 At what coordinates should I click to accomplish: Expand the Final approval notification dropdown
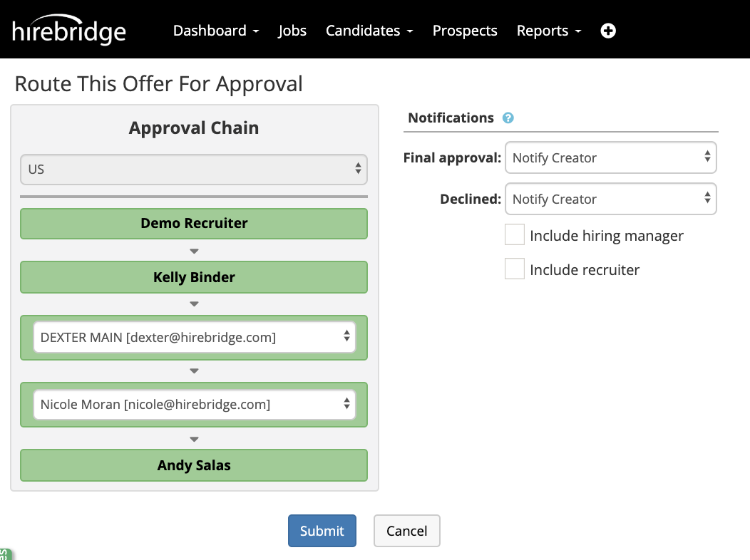(610, 158)
